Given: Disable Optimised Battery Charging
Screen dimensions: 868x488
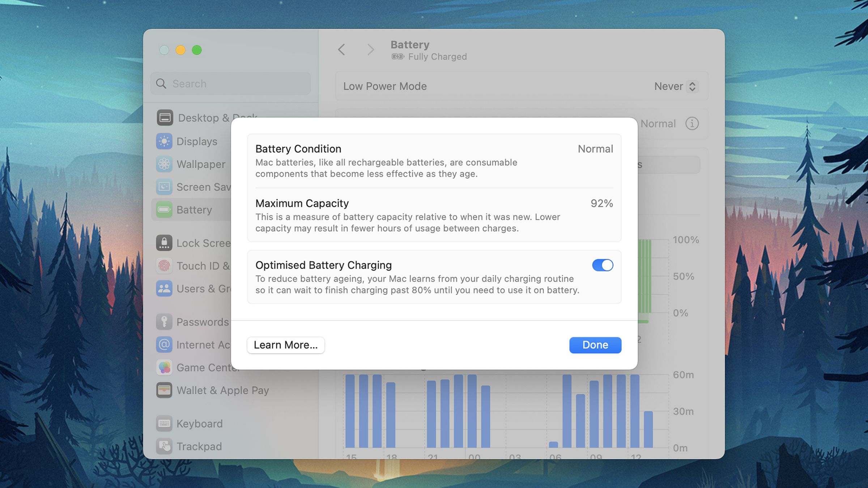Looking at the screenshot, I should (x=602, y=265).
